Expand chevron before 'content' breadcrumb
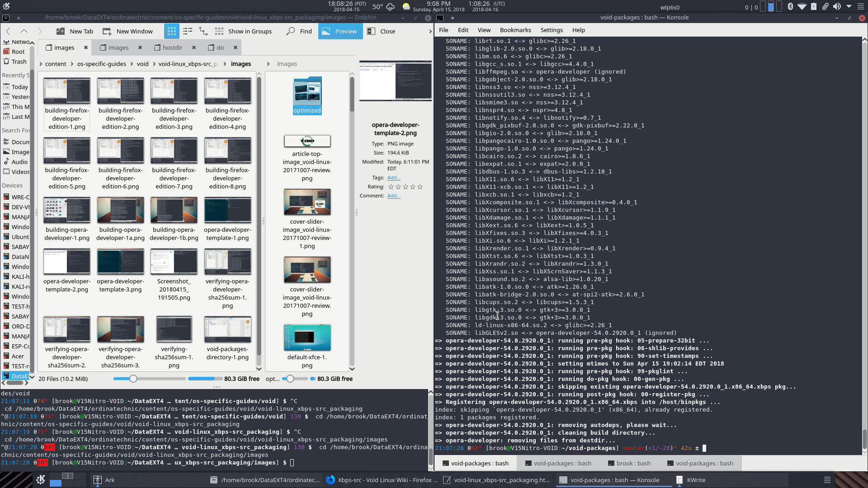This screenshot has width=868, height=488. (41, 64)
